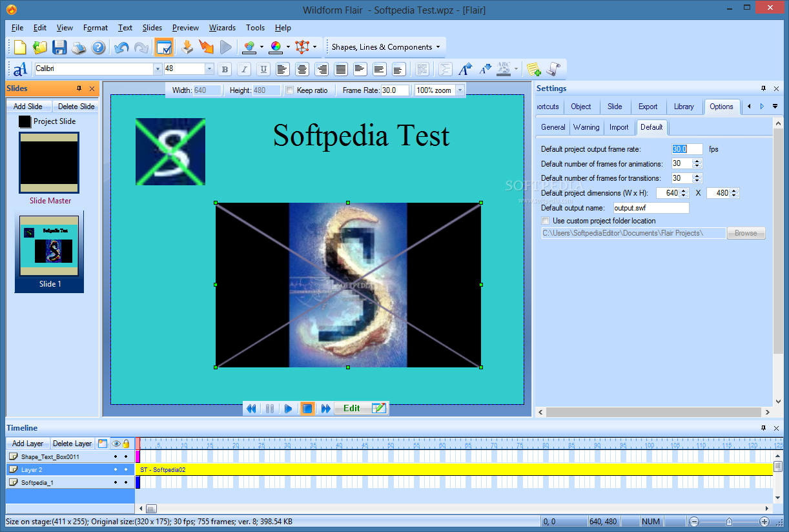The height and width of the screenshot is (532, 789).
Task: Click the zoom-in plus button in status bar
Action: point(764,522)
